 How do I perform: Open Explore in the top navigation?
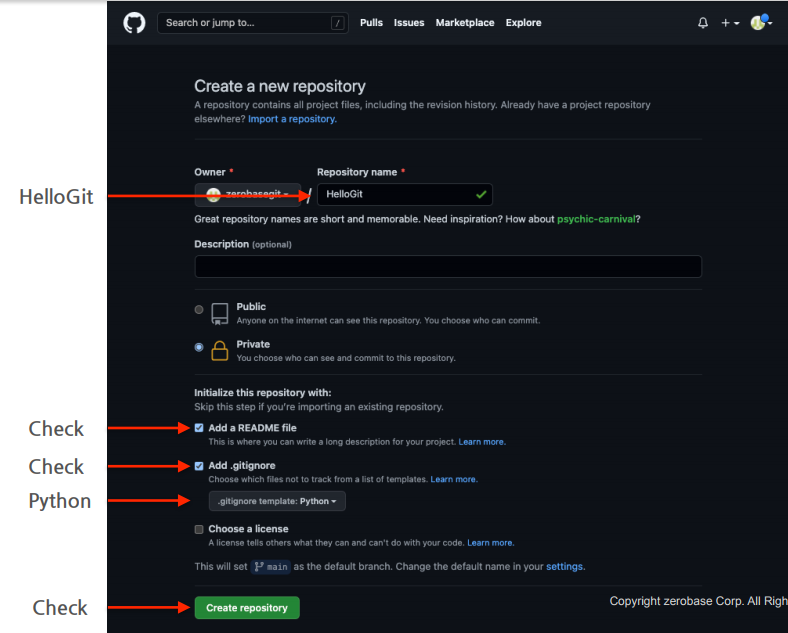tap(523, 23)
